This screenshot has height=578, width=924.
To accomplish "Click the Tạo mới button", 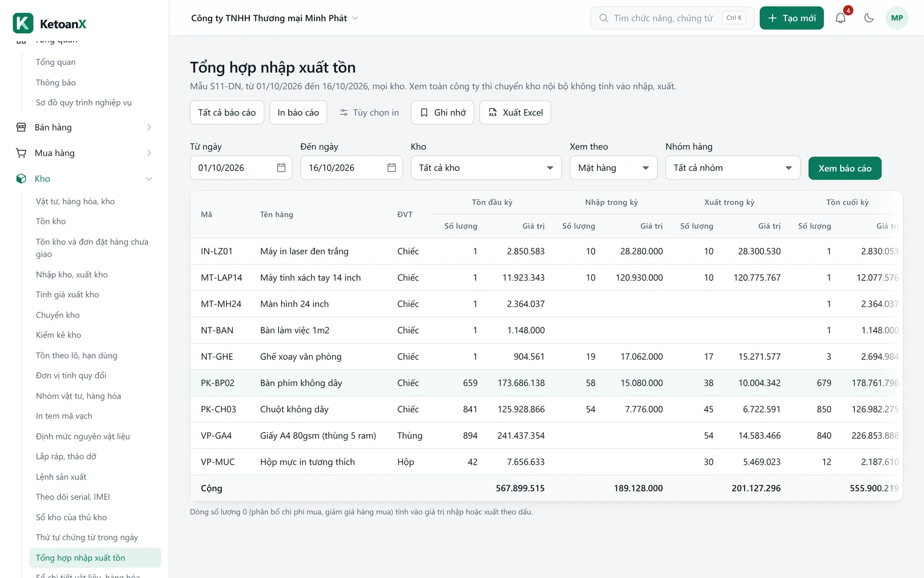I will coord(791,18).
